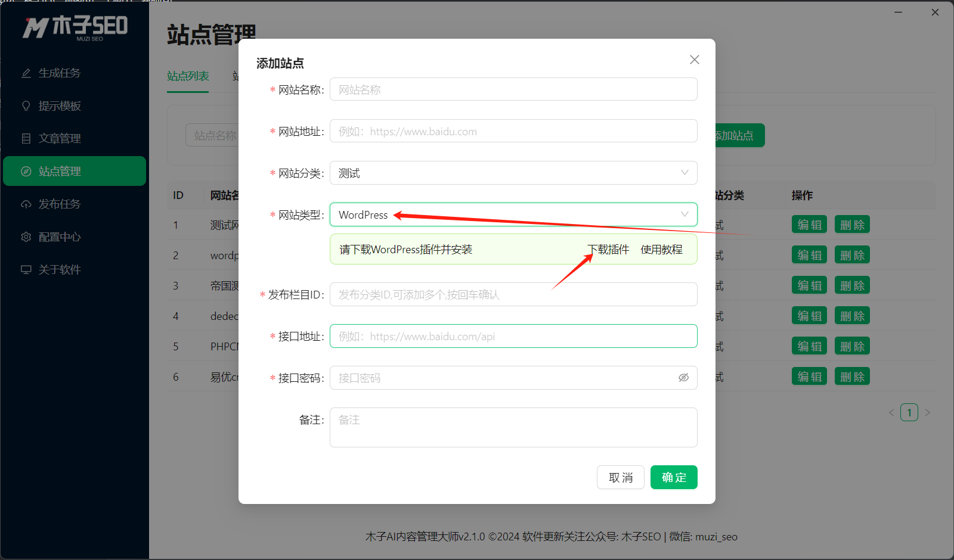Viewport: 954px width, 560px height.
Task: Click the 配置中心 gear icon
Action: tap(26, 237)
